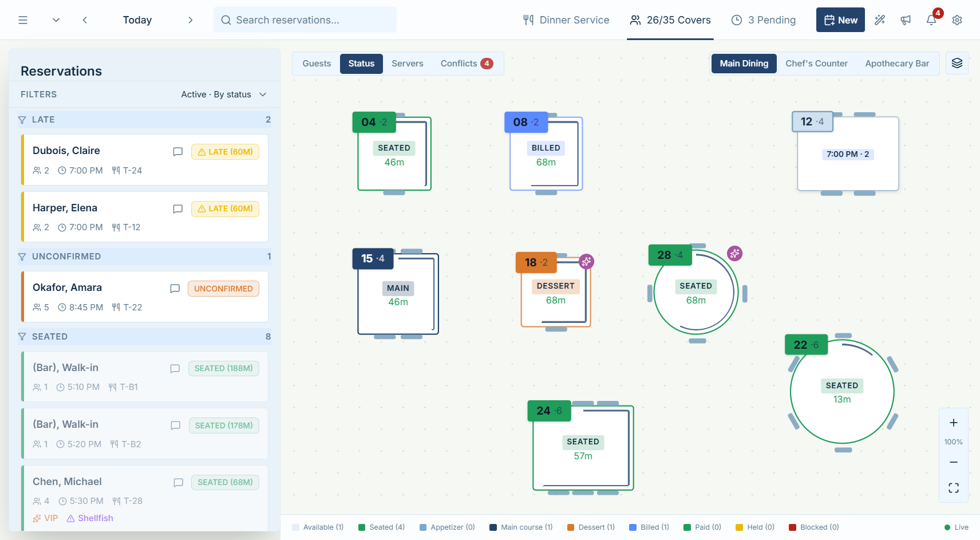Open note icon for Okafor, Amara
The width and height of the screenshot is (980, 540).
175,289
